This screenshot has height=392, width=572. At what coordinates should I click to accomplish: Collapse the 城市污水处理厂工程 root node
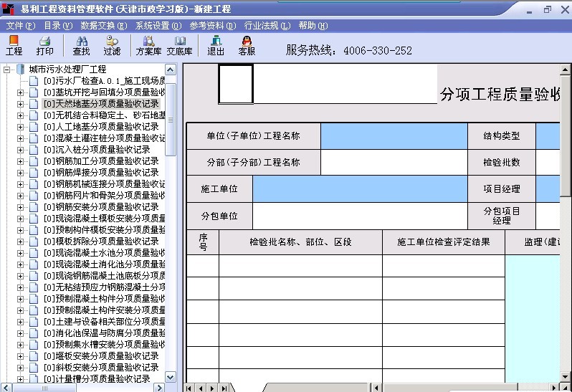[x=6, y=70]
